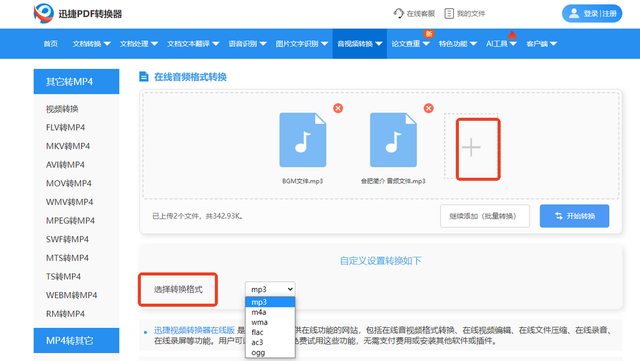Remove BGM文件.mp3 with its red X

point(338,108)
